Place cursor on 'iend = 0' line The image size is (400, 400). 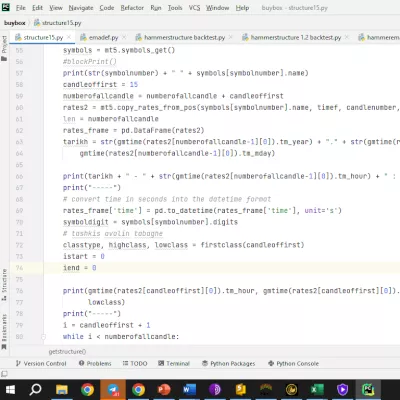tap(80, 268)
